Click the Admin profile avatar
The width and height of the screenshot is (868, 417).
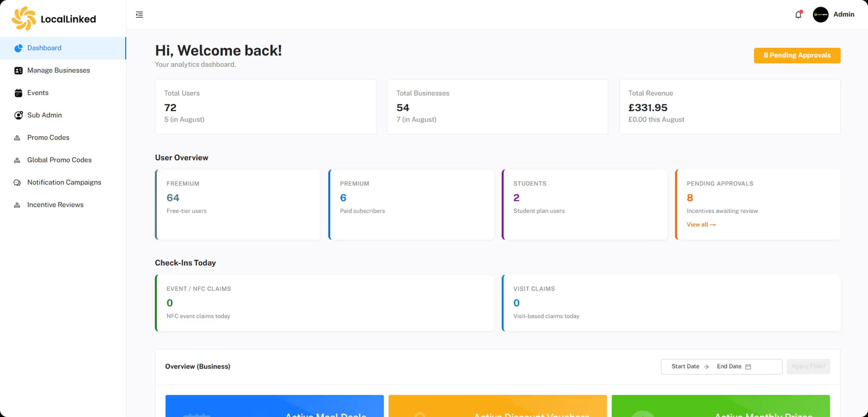[820, 15]
